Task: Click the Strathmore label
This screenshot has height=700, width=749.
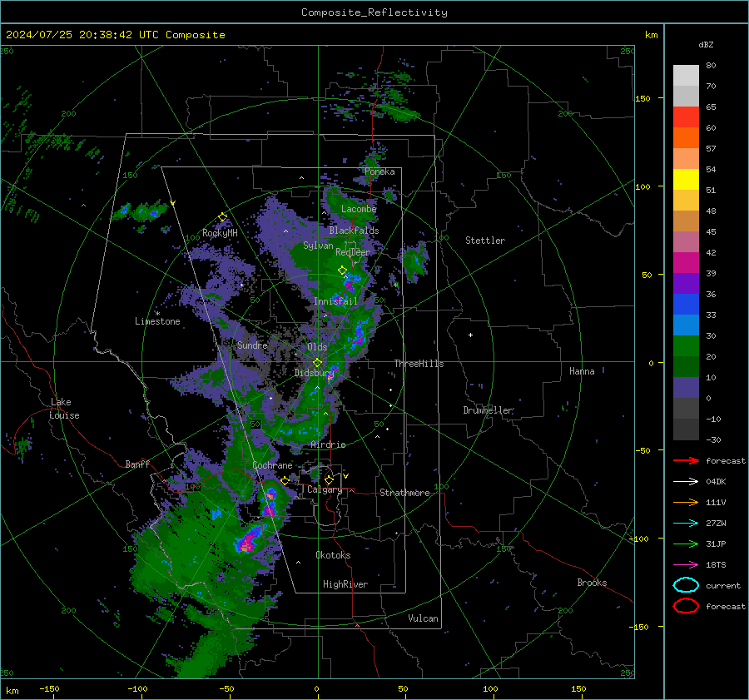Action: pyautogui.click(x=404, y=493)
